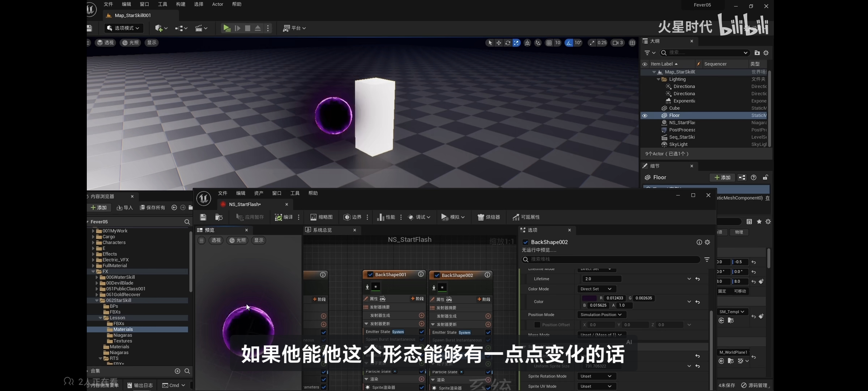Switch to System Overview (系统总览) tab
This screenshot has height=391, width=868.
[x=322, y=230]
